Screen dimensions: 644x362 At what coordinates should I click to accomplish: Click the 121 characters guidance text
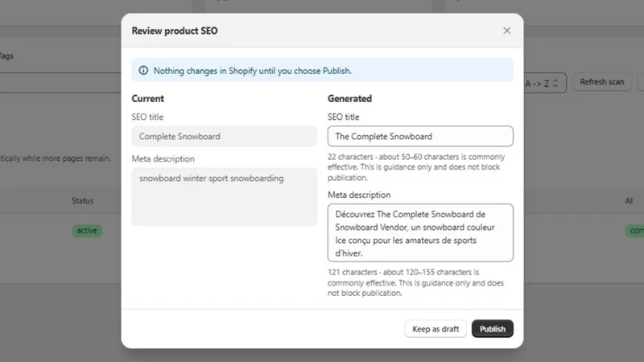tap(415, 282)
